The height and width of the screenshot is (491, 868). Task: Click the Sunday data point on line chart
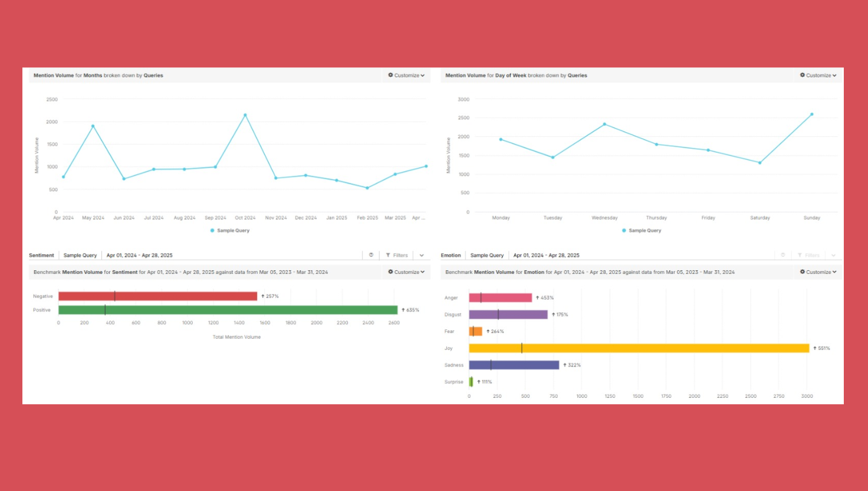[x=812, y=114]
